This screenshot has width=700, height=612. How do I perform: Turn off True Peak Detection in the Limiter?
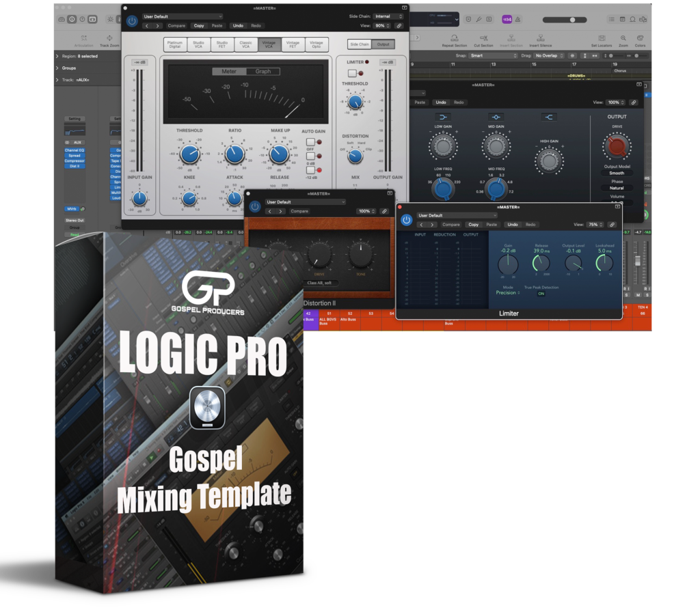tap(541, 294)
